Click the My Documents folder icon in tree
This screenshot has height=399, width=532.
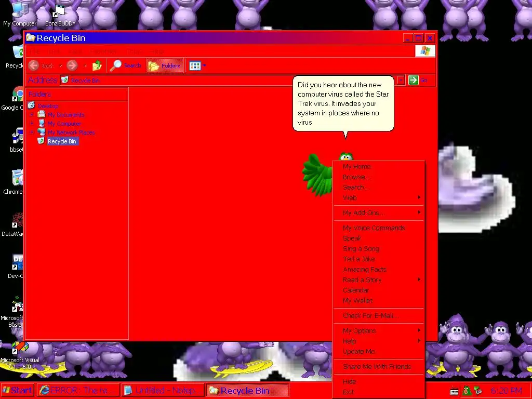click(42, 114)
